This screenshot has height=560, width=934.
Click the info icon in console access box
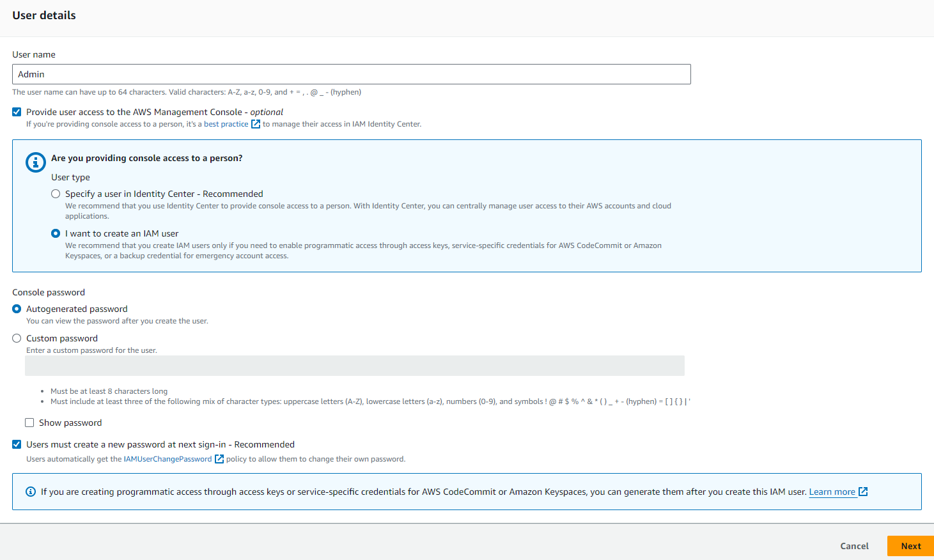coord(36,162)
